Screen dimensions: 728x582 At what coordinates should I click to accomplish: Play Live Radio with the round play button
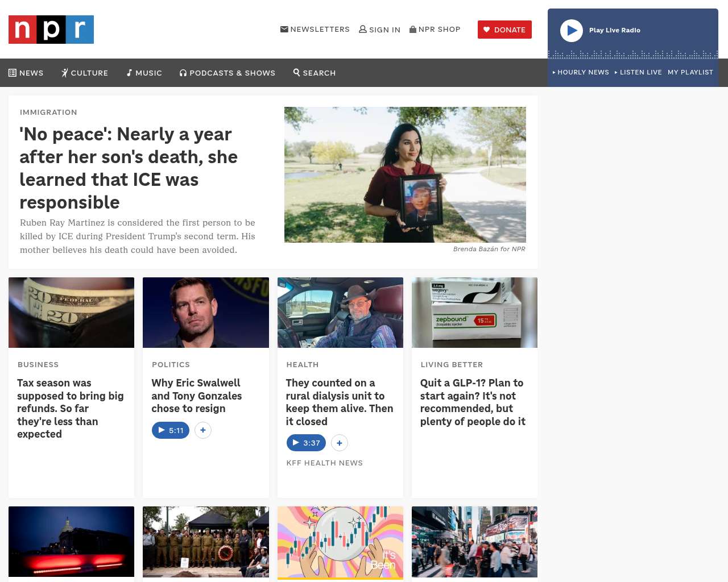(572, 31)
